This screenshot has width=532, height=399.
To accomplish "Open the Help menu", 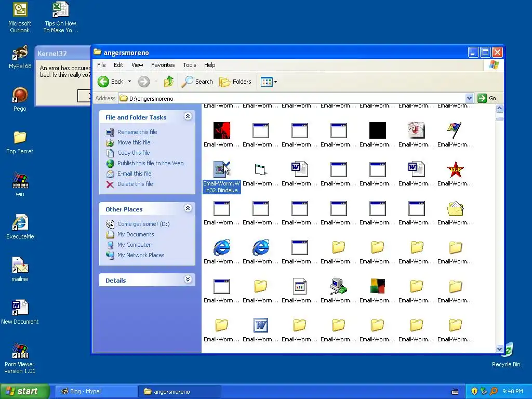I will 210,65.
